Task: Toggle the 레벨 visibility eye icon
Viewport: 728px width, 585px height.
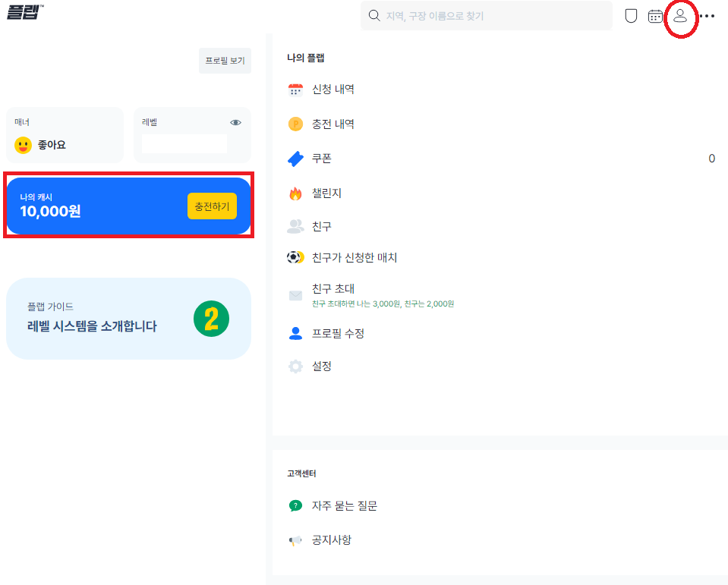Action: [235, 122]
